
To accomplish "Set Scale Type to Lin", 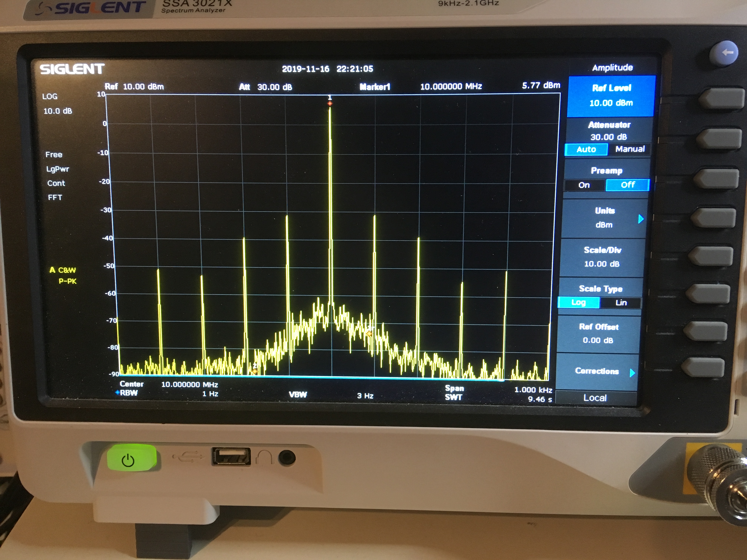I will tap(621, 302).
